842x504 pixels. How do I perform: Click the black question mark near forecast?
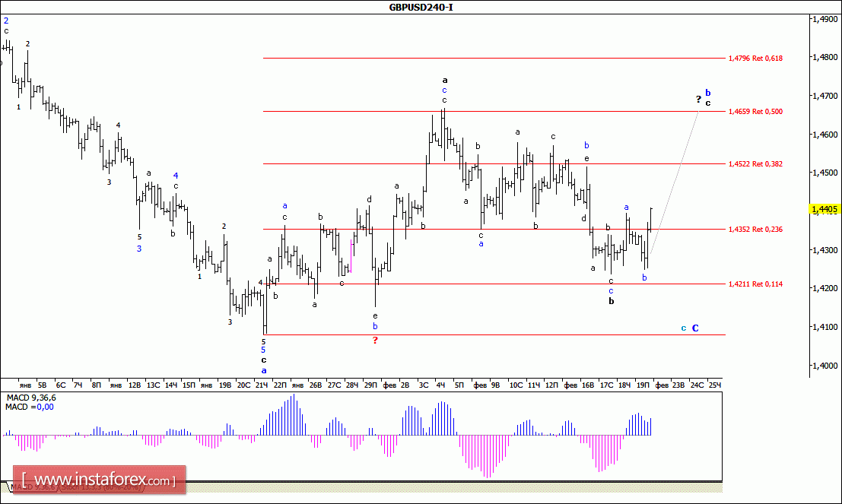[698, 100]
